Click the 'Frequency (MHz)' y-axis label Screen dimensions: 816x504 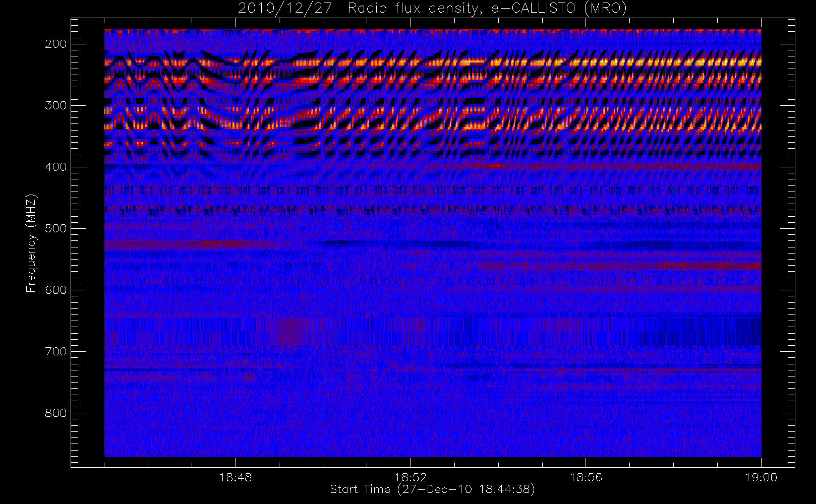(x=31, y=243)
